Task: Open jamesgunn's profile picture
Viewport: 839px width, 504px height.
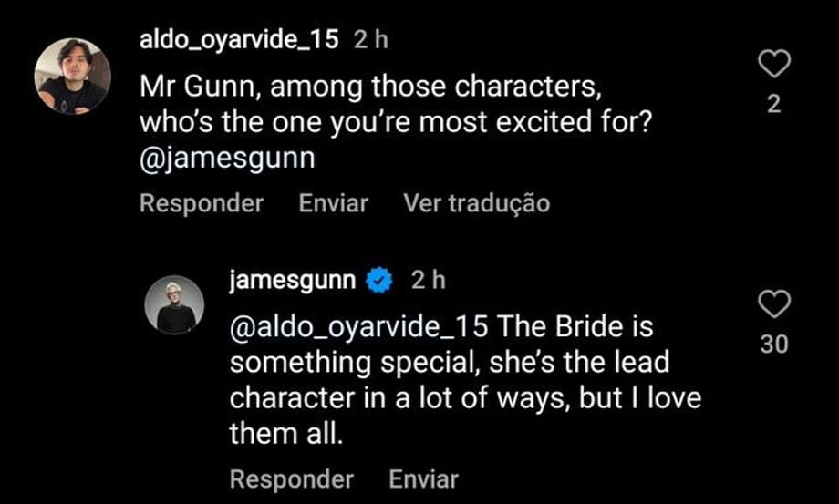Action: point(175,305)
